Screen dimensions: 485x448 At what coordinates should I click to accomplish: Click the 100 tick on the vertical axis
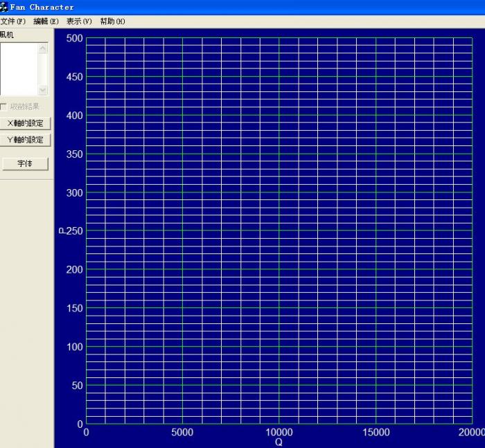click(75, 347)
